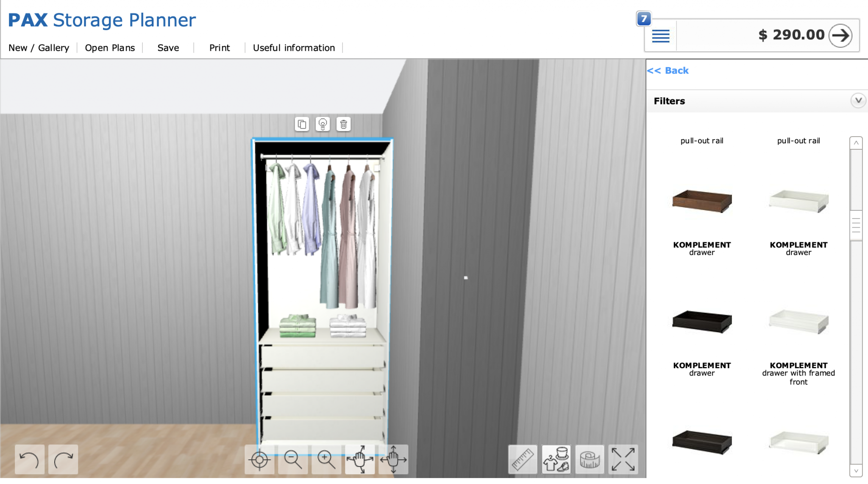Click the delete/trash icon on wardrobe

343,124
